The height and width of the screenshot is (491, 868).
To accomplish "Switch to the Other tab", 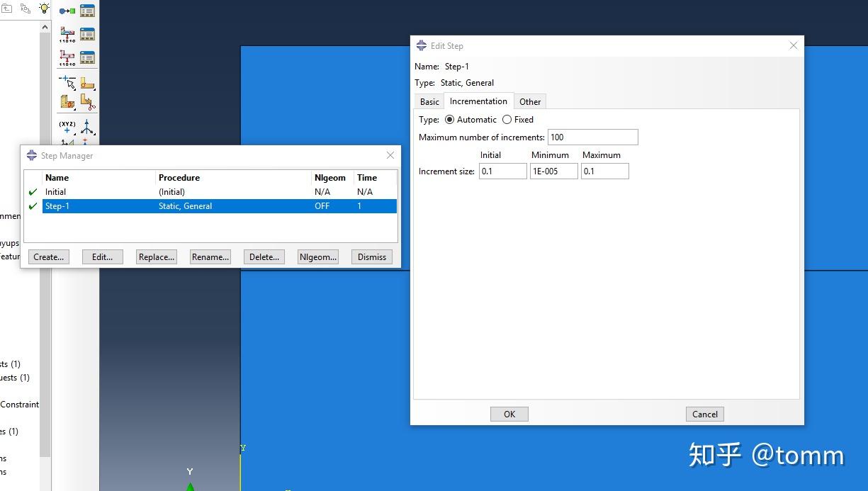I will pyautogui.click(x=530, y=101).
